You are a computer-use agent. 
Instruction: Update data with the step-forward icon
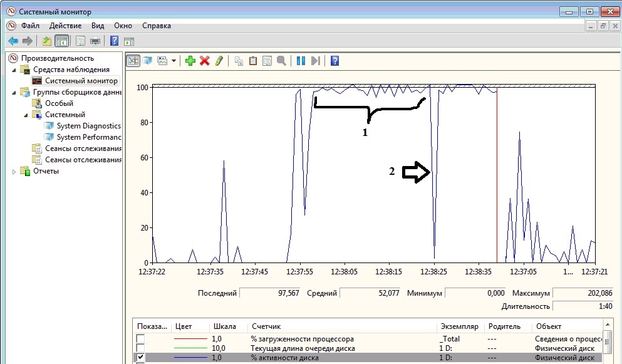(316, 61)
